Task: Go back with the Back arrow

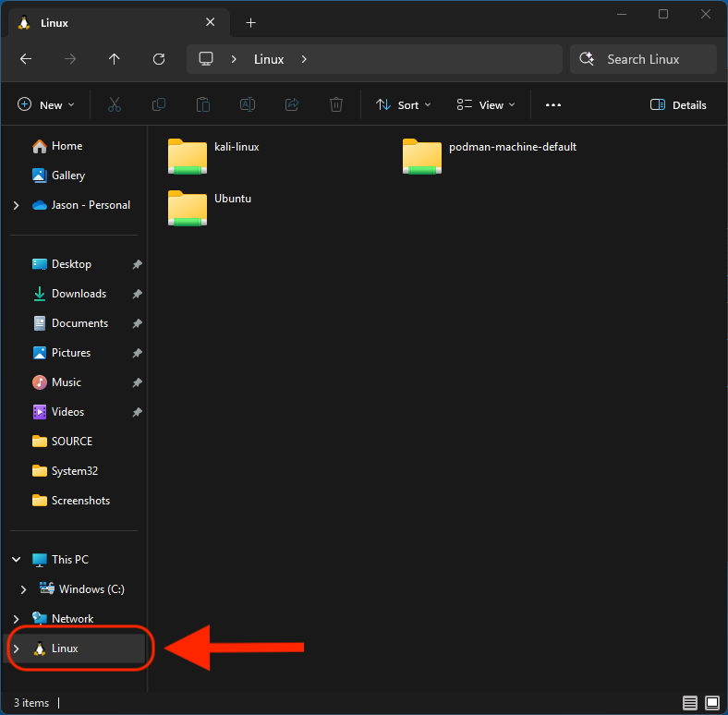Action: [26, 59]
